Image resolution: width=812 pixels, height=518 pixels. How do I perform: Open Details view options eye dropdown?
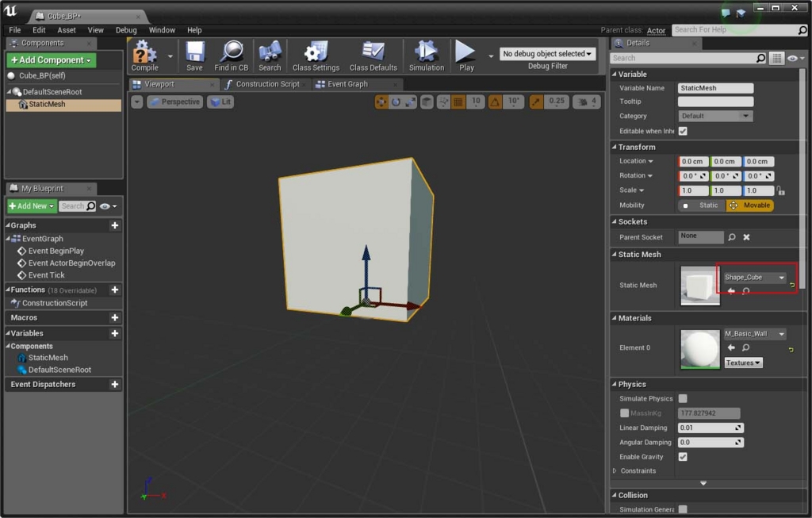coord(795,58)
